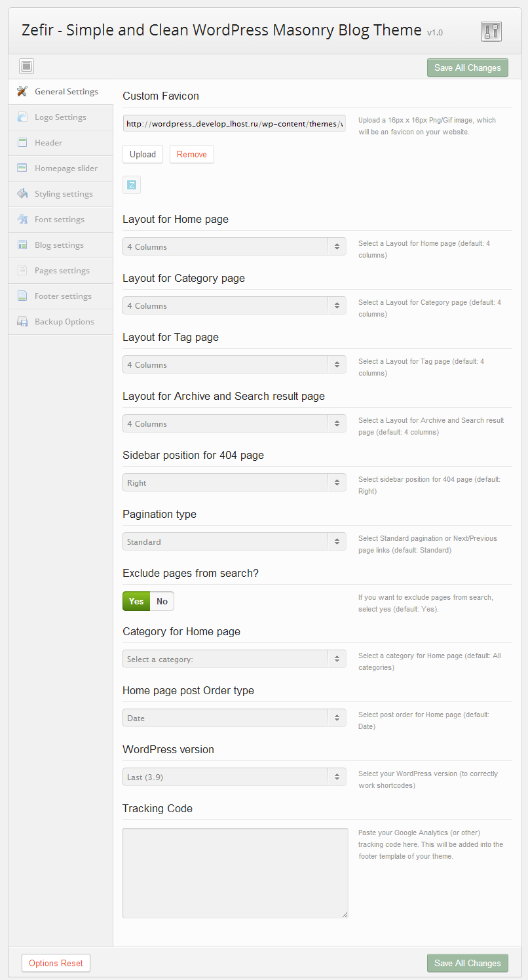Expand the Pagination type dropdown
The image size is (528, 980).
click(234, 541)
